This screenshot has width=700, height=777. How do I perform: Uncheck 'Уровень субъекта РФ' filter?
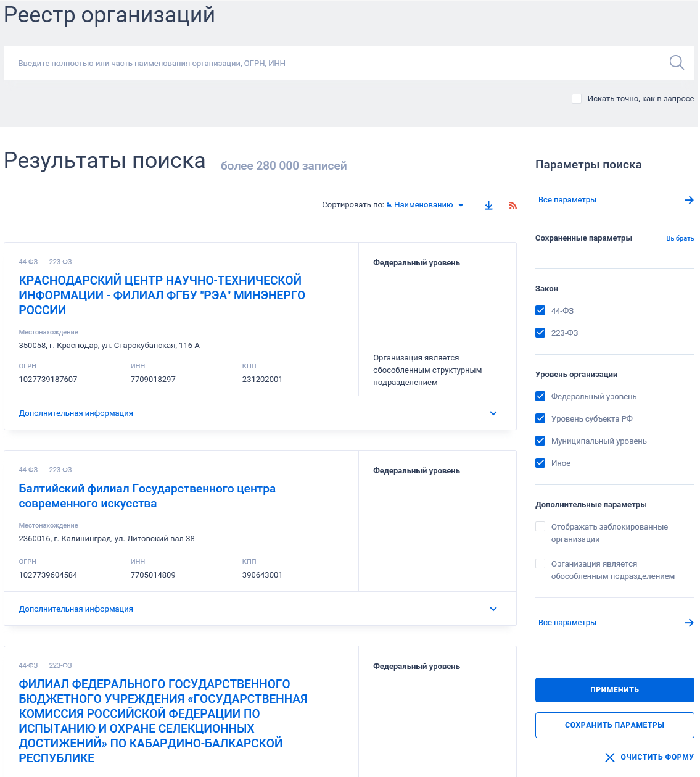pyautogui.click(x=540, y=418)
